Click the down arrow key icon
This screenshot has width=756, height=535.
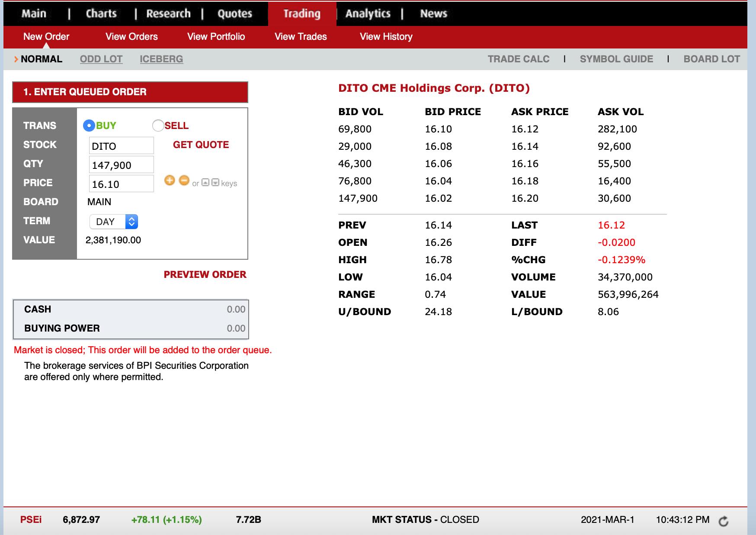point(215,183)
